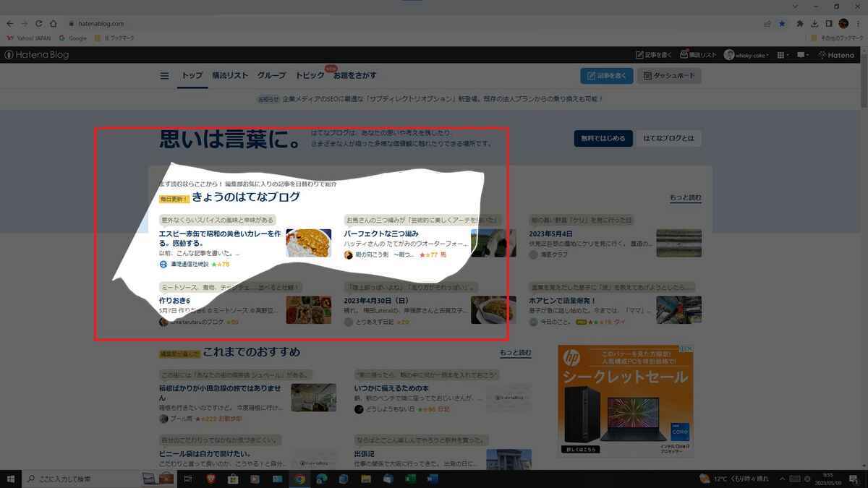Reload the page in Chrome

[39, 24]
